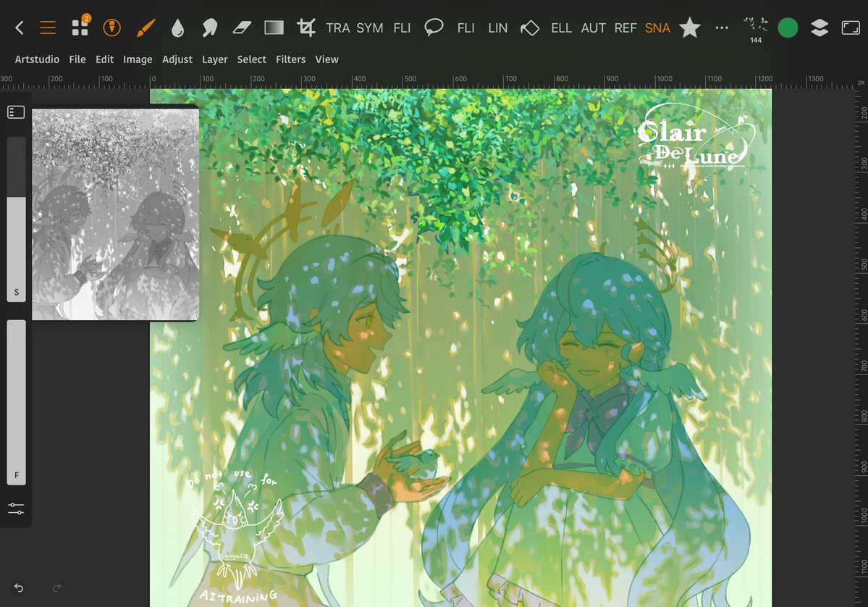Open the three-dot more options

tap(722, 28)
